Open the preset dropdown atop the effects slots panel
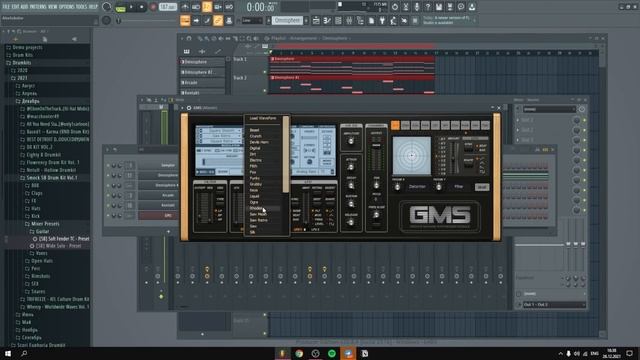Screen dimensions: 640x360 (549, 109)
